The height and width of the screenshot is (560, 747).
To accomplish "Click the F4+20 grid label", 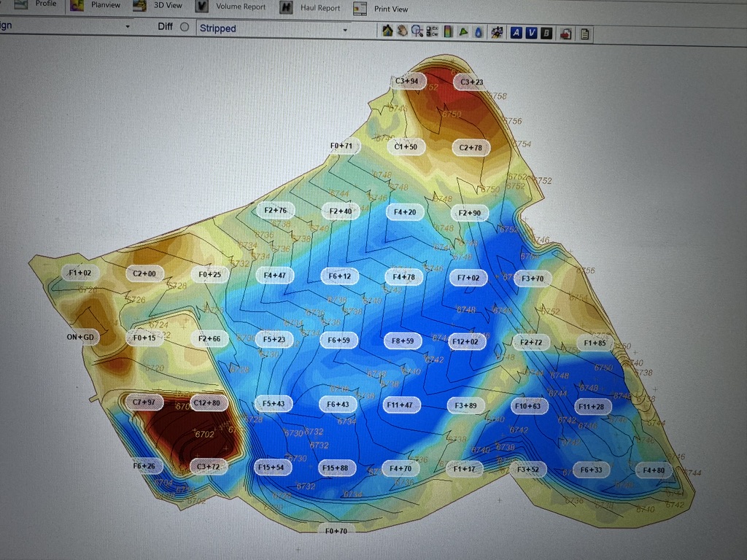I will tap(405, 212).
